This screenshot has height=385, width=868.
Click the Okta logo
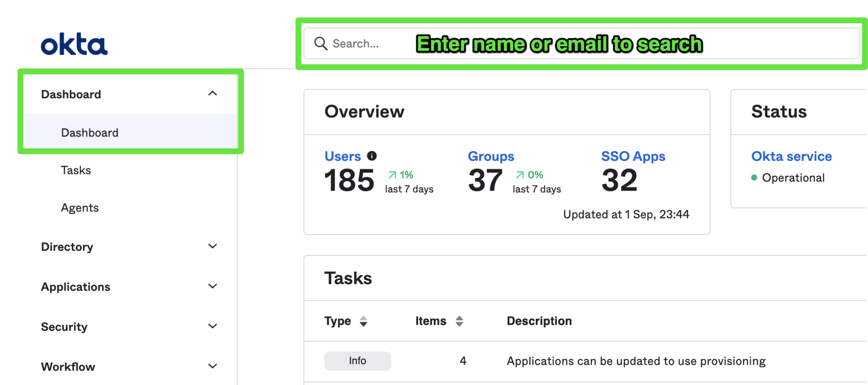coord(74,44)
